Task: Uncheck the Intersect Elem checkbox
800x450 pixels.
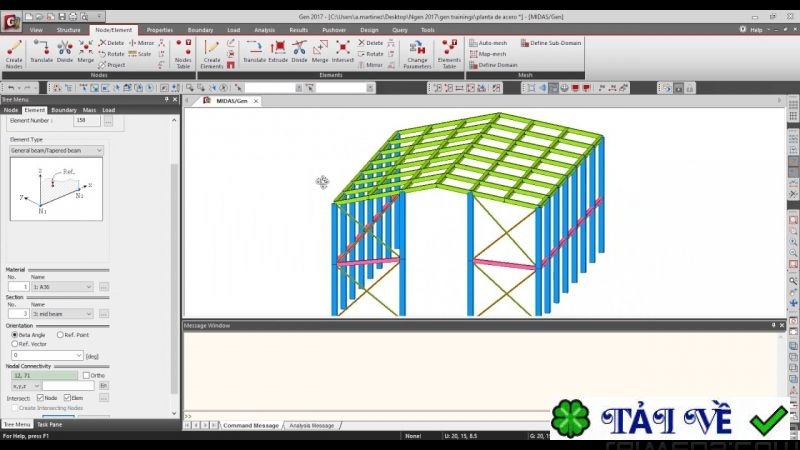Action: click(x=67, y=398)
